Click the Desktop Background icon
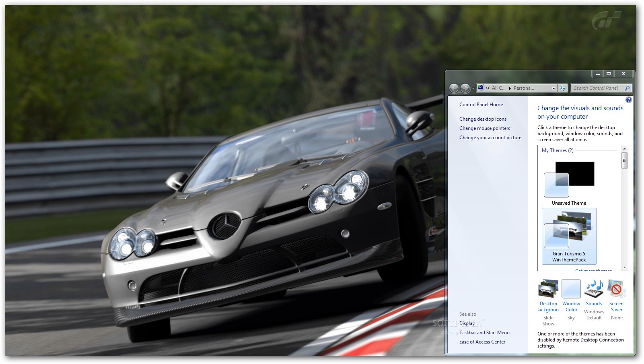Viewport: 644px width, 364px height. [548, 289]
